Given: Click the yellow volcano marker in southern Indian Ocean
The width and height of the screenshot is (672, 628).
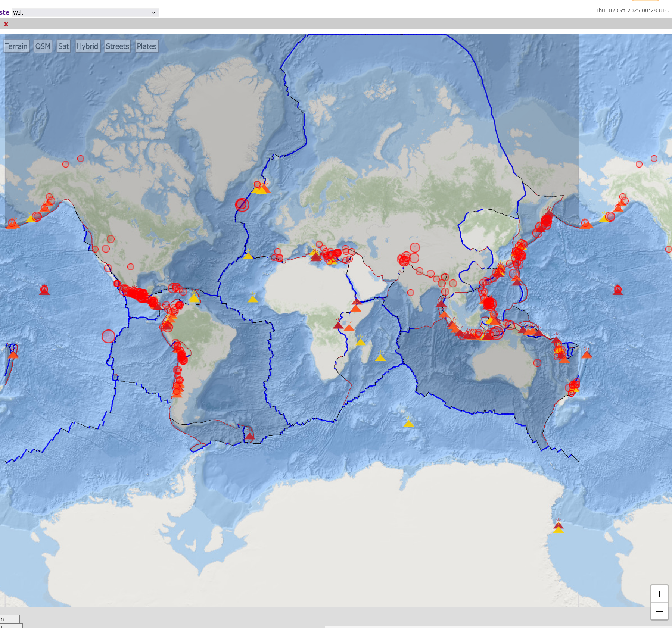Looking at the screenshot, I should pos(408,424).
